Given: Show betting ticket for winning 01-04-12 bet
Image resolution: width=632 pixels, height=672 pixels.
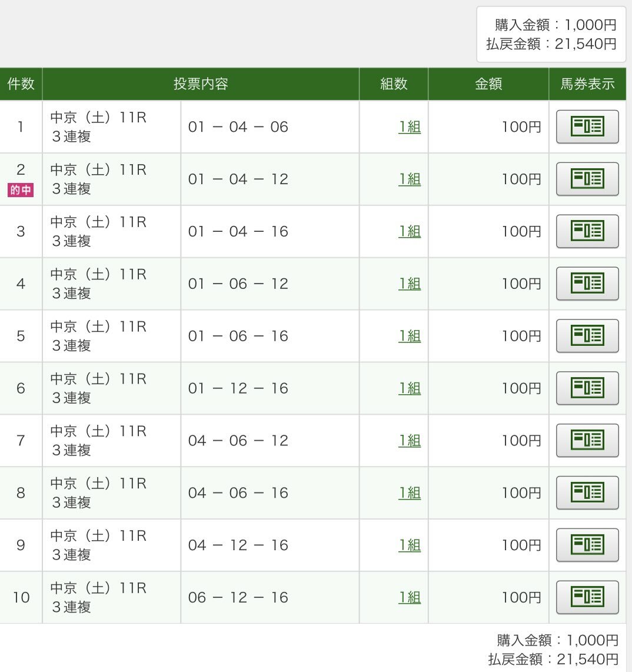Looking at the screenshot, I should pos(587,179).
